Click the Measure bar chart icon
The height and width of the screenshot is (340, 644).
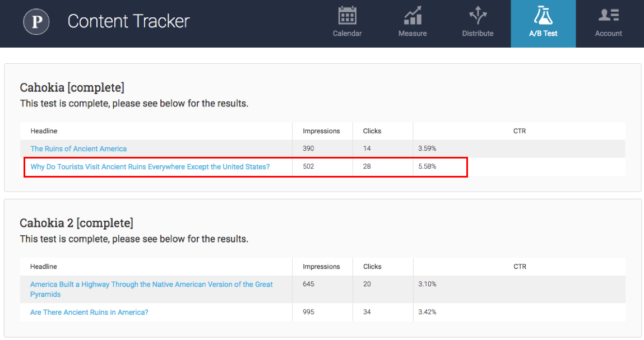tap(413, 16)
